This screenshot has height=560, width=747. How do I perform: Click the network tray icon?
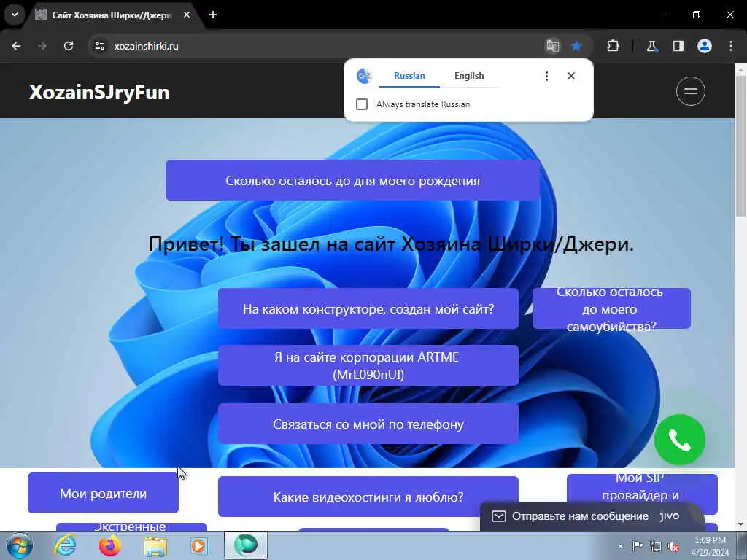point(656,547)
